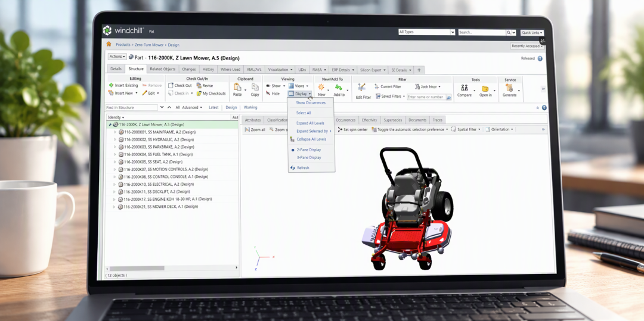Screen dimensions: 644x321
Task: Open the Spatial filter dropdown
Action: coord(466,130)
